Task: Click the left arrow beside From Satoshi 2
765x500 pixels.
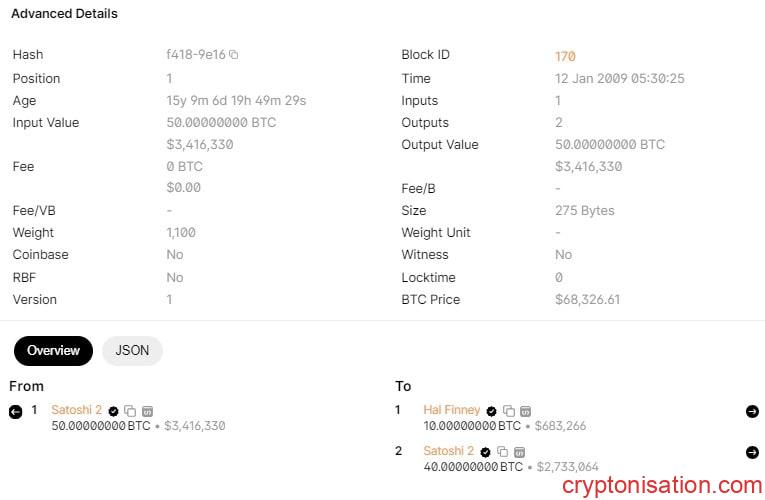Action: [15, 411]
